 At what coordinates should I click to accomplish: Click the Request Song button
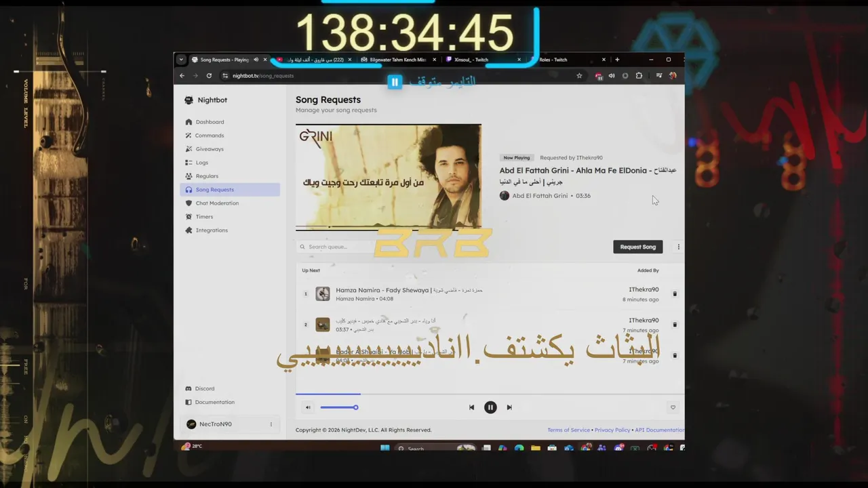(637, 247)
